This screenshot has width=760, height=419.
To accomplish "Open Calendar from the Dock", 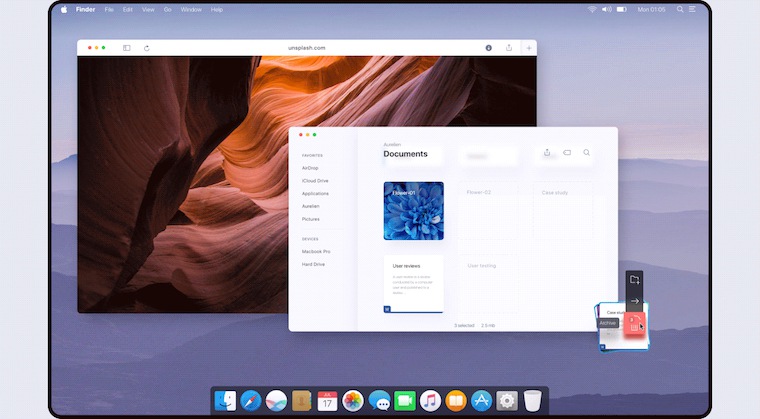I will [x=327, y=401].
